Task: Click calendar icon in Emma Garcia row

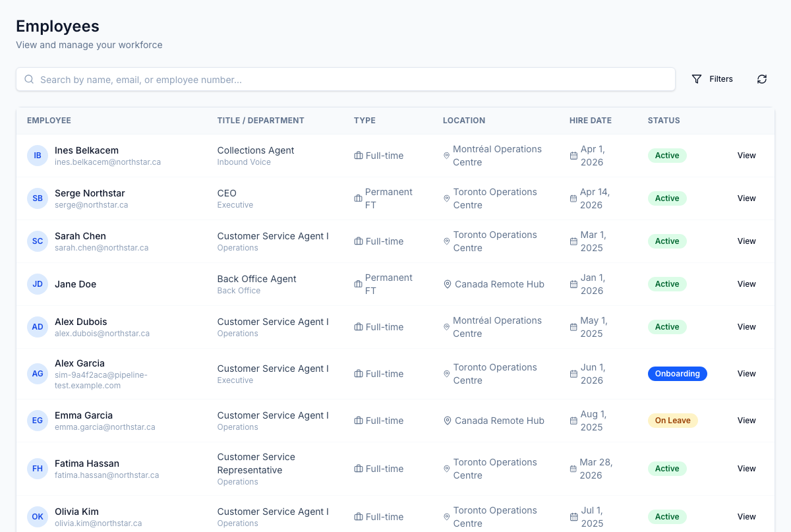Action: tap(573, 421)
